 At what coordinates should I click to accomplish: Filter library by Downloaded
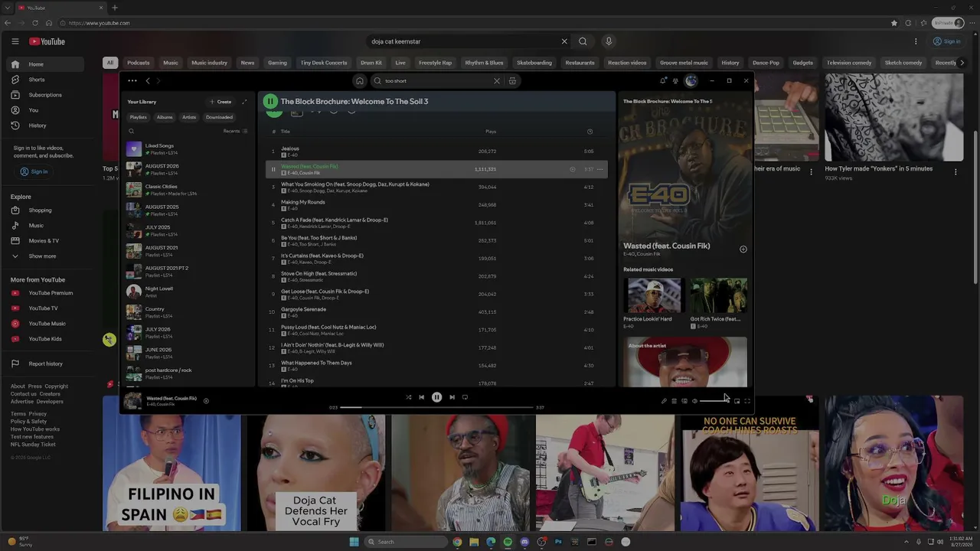pos(219,117)
